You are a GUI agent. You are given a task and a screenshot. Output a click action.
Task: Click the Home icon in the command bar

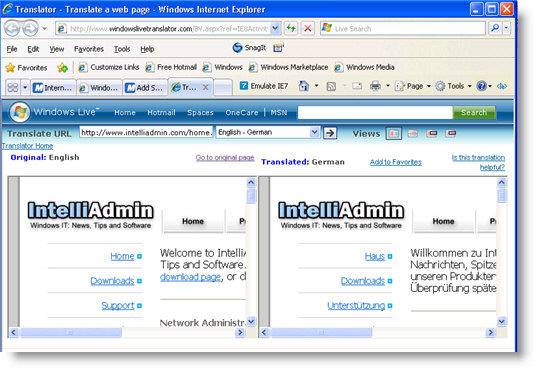coord(303,86)
